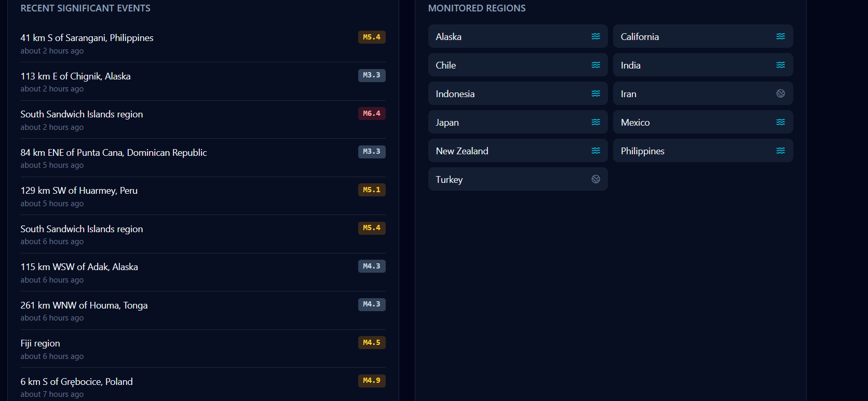
Task: Click the M4.9 badge for Poland event
Action: [x=372, y=381]
